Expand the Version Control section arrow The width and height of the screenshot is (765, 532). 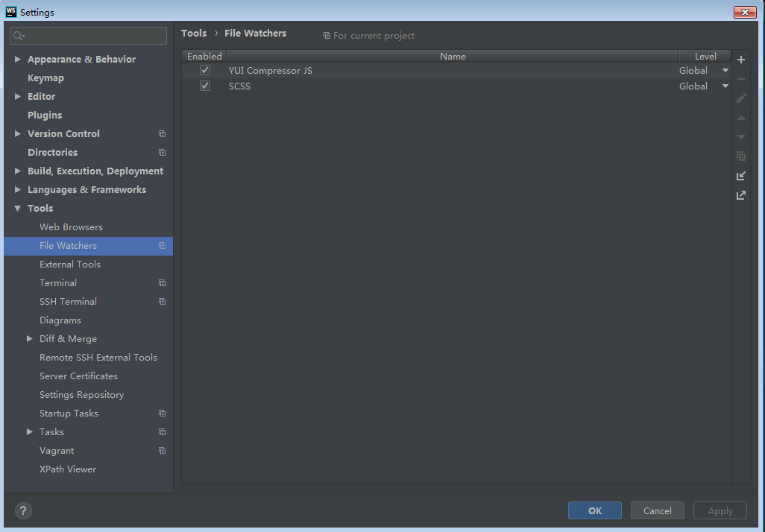click(18, 133)
